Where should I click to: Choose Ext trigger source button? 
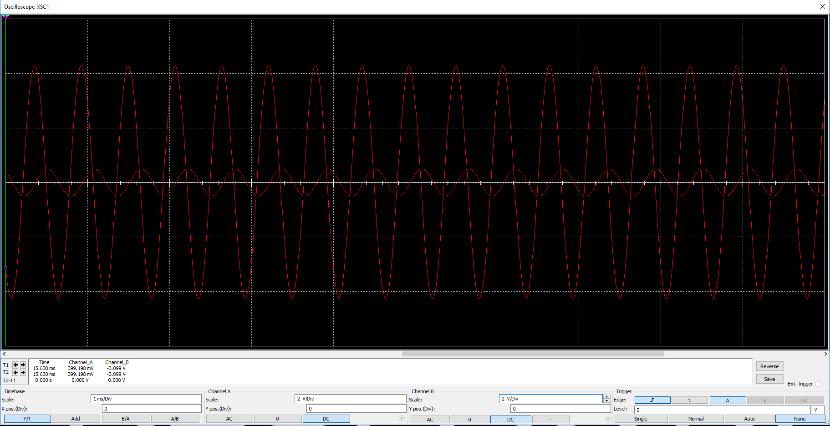(804, 400)
